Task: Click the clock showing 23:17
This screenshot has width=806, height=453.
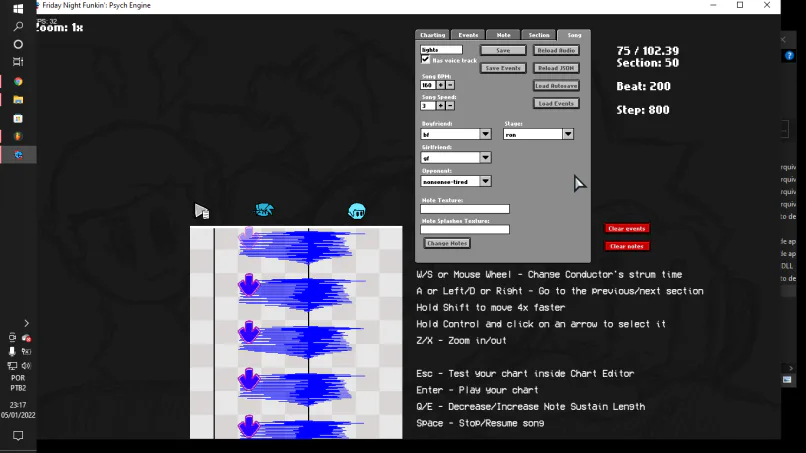Action: point(18,405)
